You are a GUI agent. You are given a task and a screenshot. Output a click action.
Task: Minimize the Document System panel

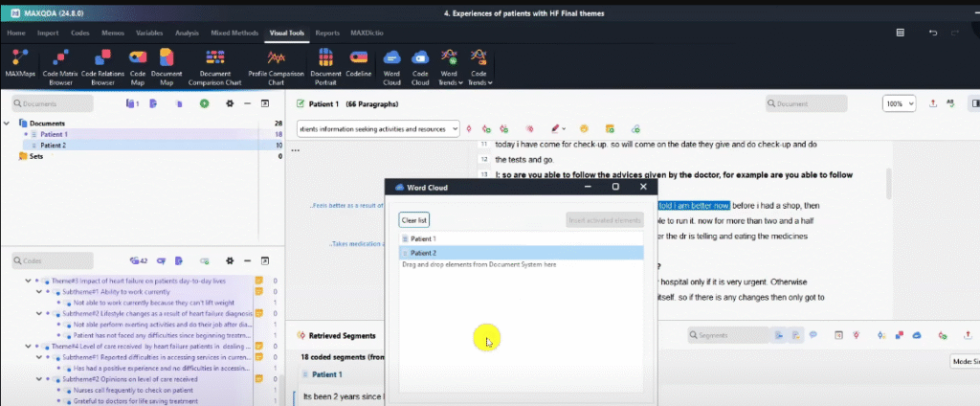(x=248, y=103)
